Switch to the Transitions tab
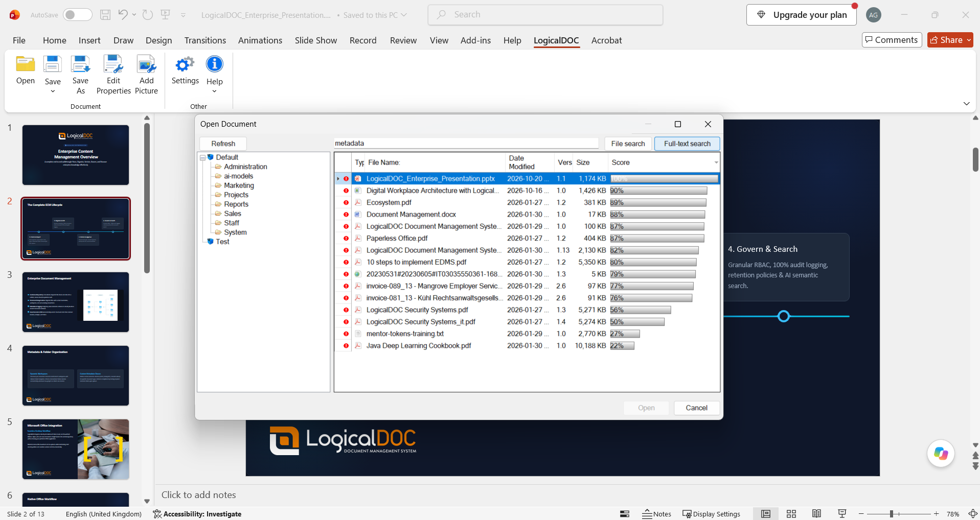 pyautogui.click(x=205, y=40)
